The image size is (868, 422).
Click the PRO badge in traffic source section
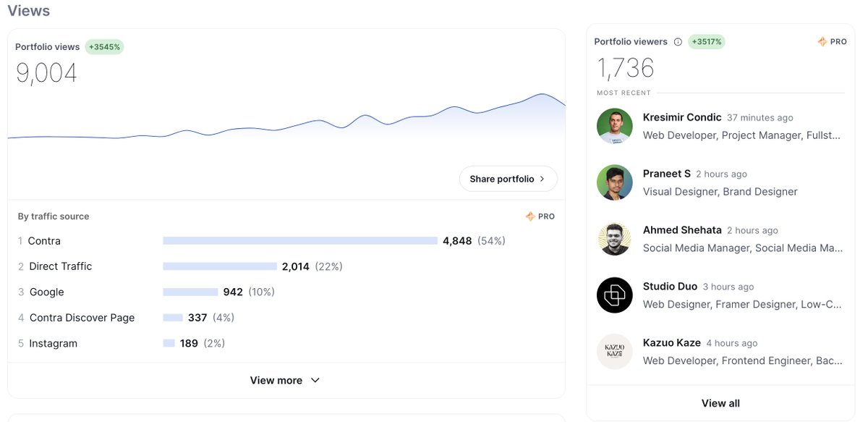[540, 216]
